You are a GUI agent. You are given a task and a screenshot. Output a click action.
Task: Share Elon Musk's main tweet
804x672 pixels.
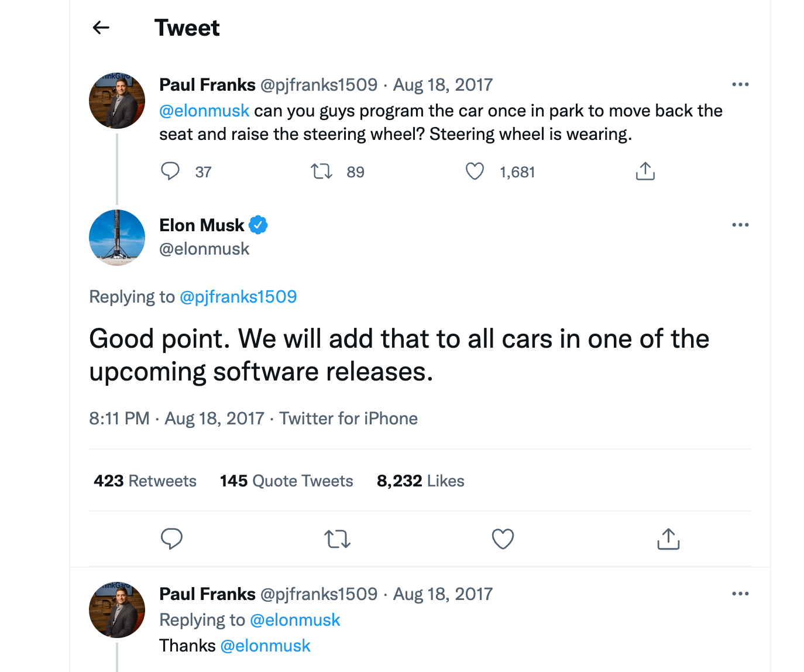[x=668, y=539]
